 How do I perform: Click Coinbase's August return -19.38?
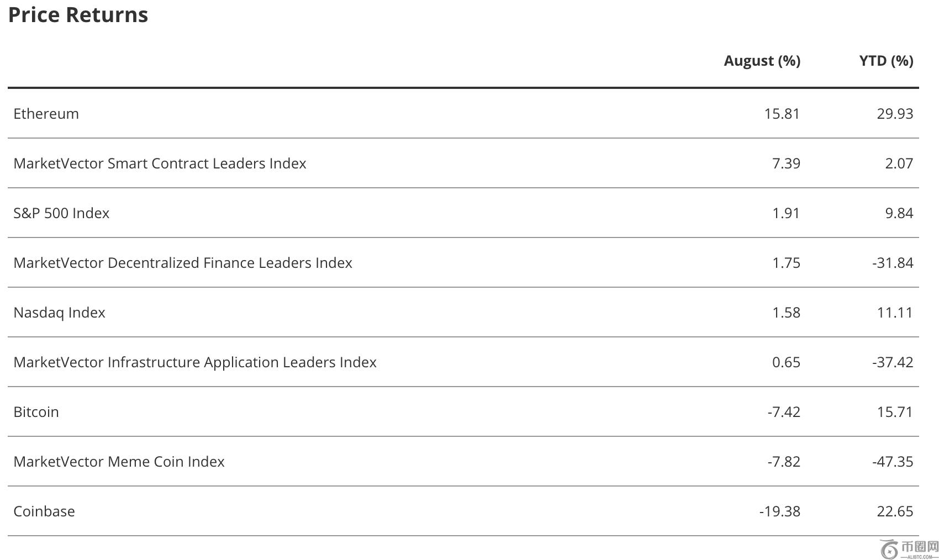pyautogui.click(x=779, y=511)
